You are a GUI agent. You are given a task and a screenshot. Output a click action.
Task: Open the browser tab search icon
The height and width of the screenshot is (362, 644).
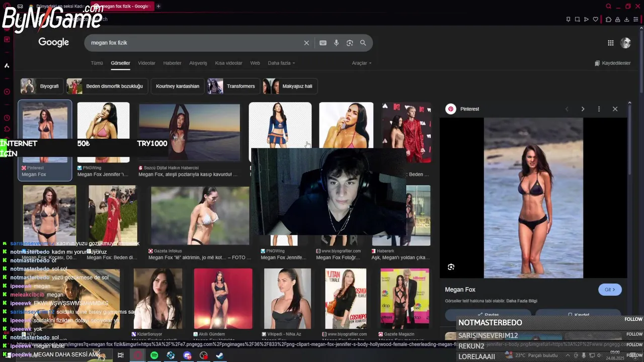click(609, 6)
